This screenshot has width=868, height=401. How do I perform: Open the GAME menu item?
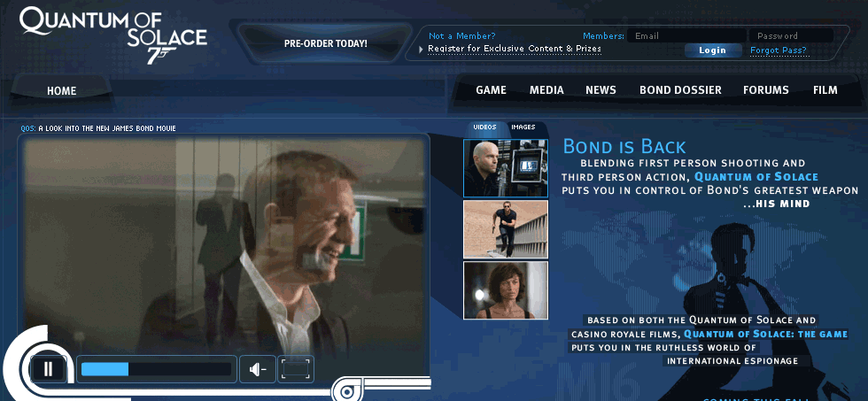pos(491,90)
